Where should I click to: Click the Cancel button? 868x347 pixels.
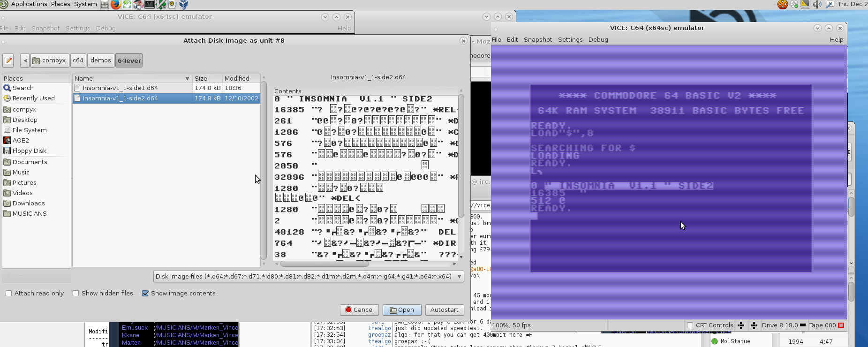click(359, 310)
